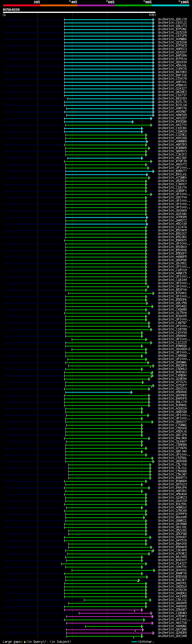Select hit UniRef100_Q9JMG1
192x644 pixels.
pos(172,263)
